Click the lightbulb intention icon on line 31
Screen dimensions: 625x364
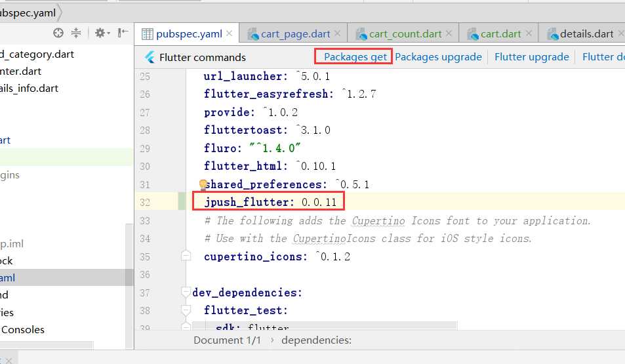pos(203,184)
